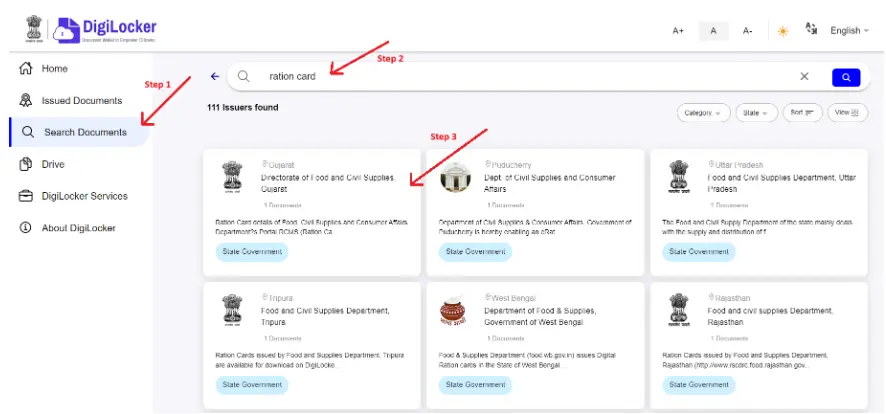Click the Sort button
Image resolution: width=886 pixels, height=414 pixels.
(801, 113)
